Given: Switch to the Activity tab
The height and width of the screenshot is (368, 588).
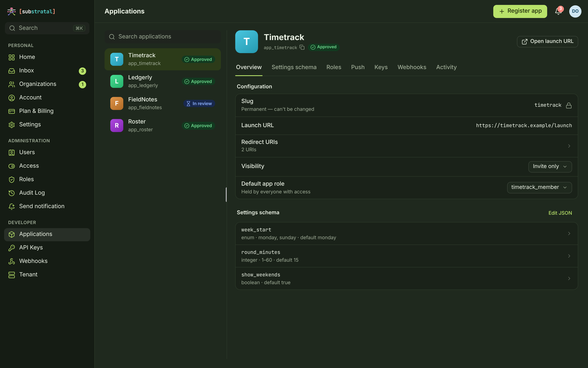Looking at the screenshot, I should pos(446,67).
